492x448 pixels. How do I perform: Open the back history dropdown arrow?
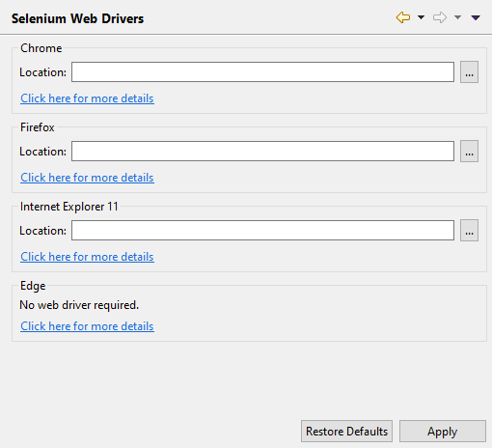(421, 17)
